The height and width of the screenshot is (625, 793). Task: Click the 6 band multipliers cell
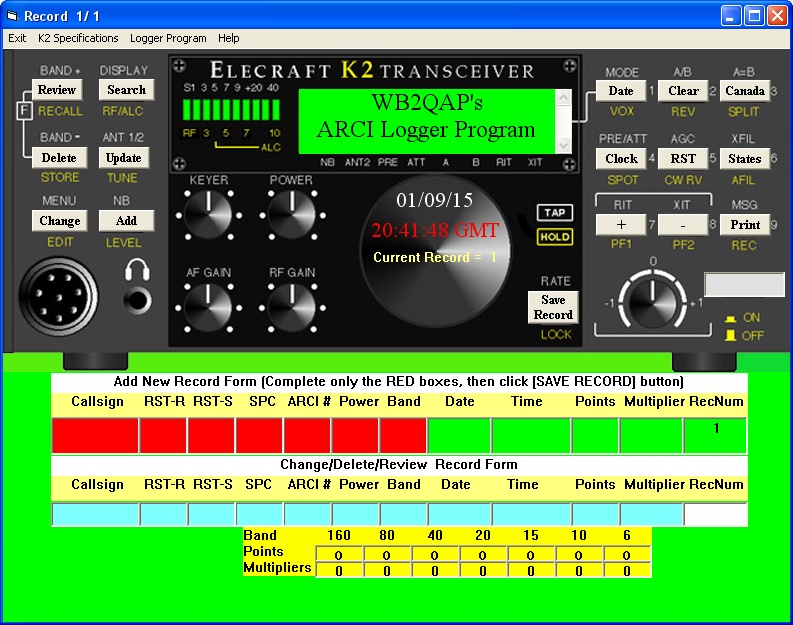(627, 570)
